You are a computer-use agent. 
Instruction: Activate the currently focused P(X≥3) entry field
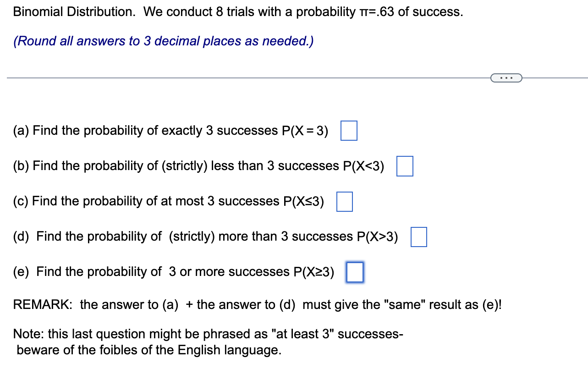[355, 272]
